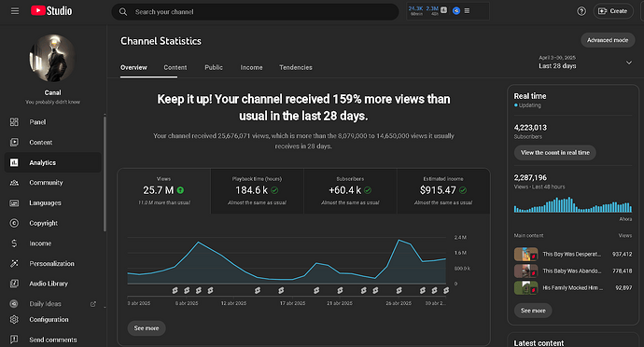Click the extension menu icon beside search
This screenshot has width=644, height=347.
click(x=467, y=10)
